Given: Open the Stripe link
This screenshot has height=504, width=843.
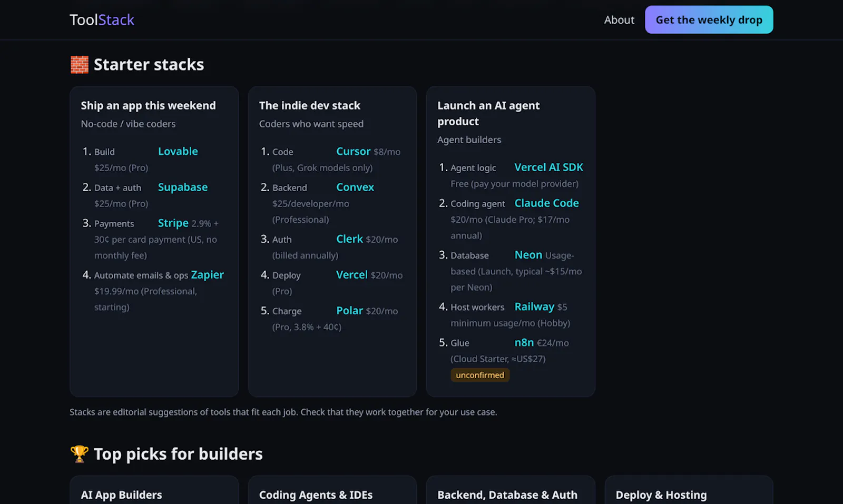Looking at the screenshot, I should click(173, 223).
